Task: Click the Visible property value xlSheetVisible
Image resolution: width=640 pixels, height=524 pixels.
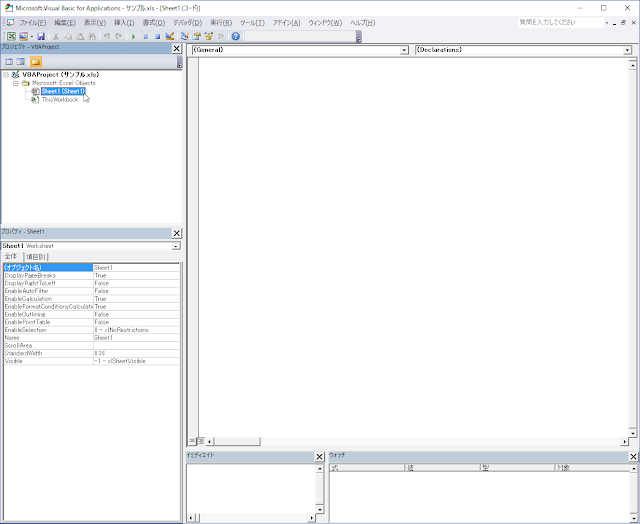Action: point(136,361)
